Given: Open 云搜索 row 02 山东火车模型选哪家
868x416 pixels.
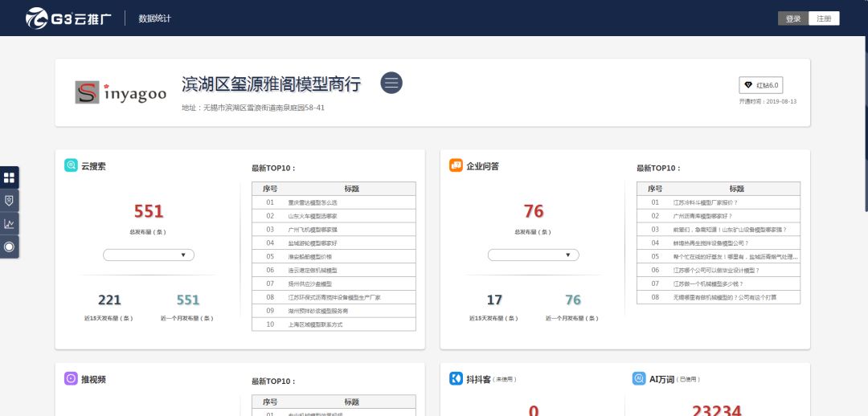Looking at the screenshot, I should (x=334, y=216).
